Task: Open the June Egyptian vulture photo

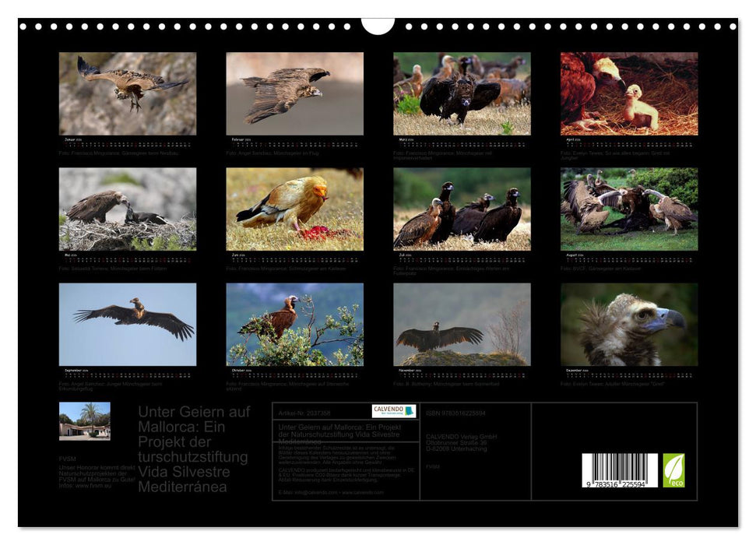Action: pos(294,209)
